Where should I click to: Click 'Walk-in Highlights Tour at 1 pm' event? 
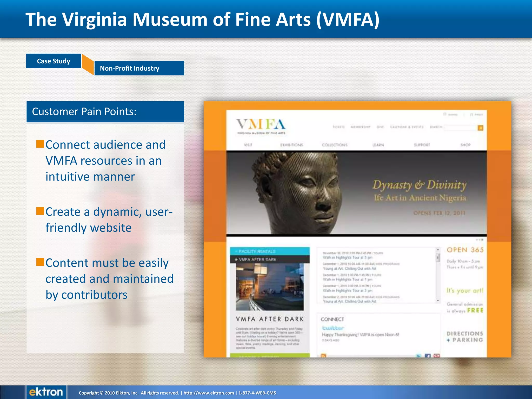(x=347, y=280)
